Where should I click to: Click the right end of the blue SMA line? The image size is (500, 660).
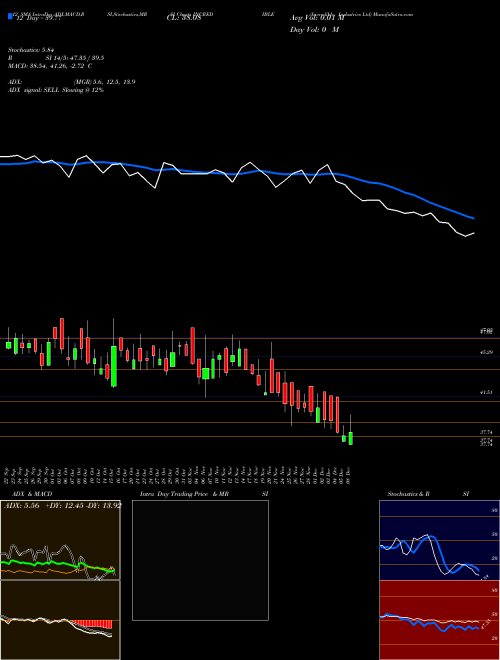tap(473, 218)
